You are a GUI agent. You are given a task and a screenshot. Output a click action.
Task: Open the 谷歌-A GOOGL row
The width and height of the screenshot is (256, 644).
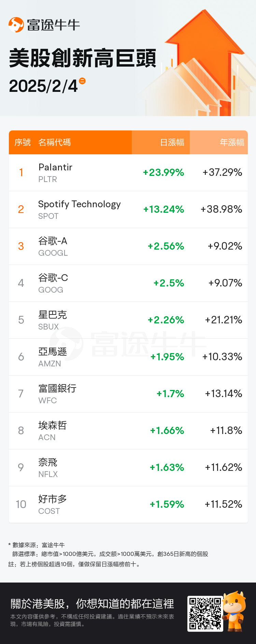point(128,247)
